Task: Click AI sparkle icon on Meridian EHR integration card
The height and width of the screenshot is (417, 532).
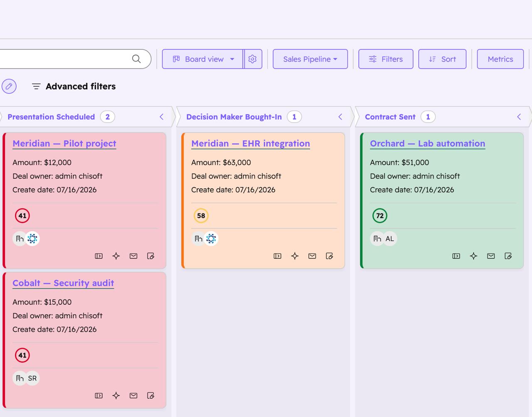Action: (295, 256)
